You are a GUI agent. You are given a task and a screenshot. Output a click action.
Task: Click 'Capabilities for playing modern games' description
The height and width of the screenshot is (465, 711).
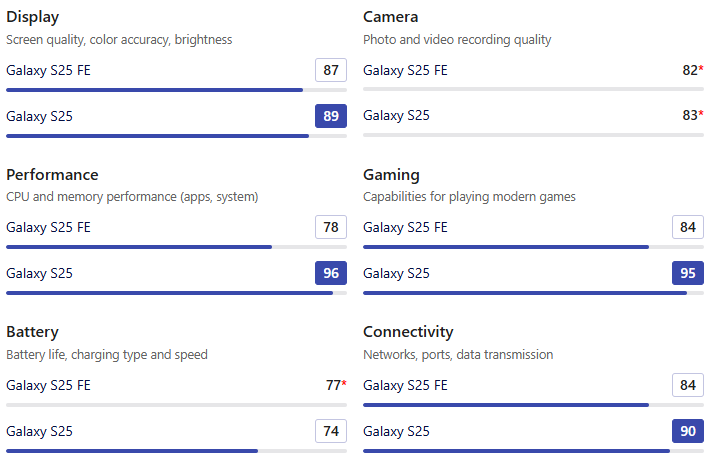tap(469, 197)
